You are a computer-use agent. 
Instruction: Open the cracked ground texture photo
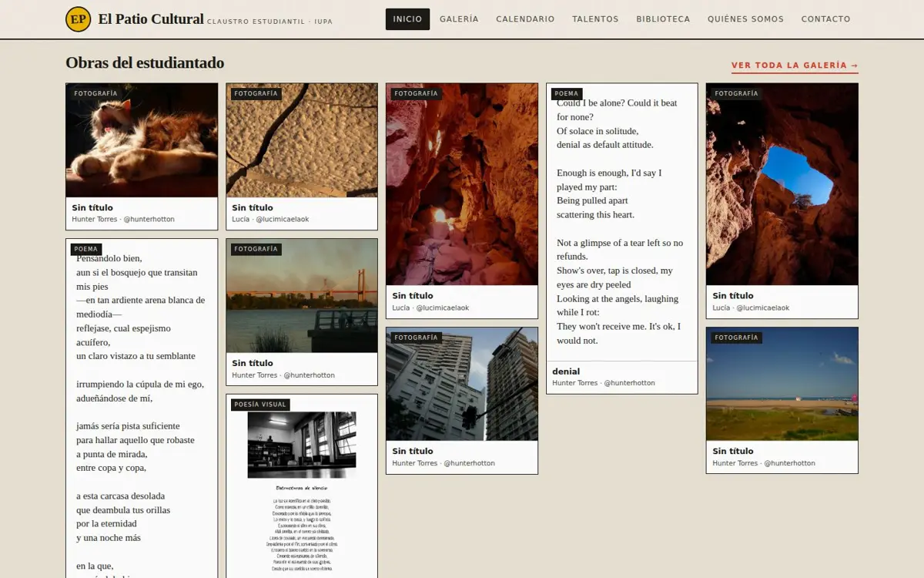[x=302, y=140]
